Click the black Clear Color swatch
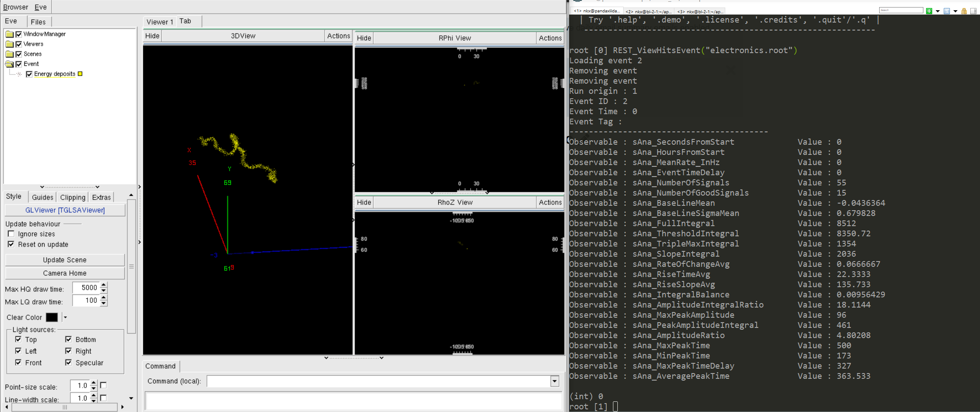The width and height of the screenshot is (980, 412). 52,317
